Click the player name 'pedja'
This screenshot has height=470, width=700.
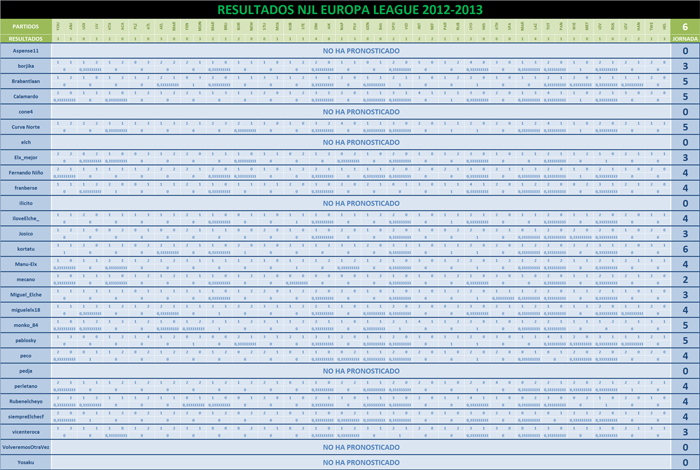26,371
